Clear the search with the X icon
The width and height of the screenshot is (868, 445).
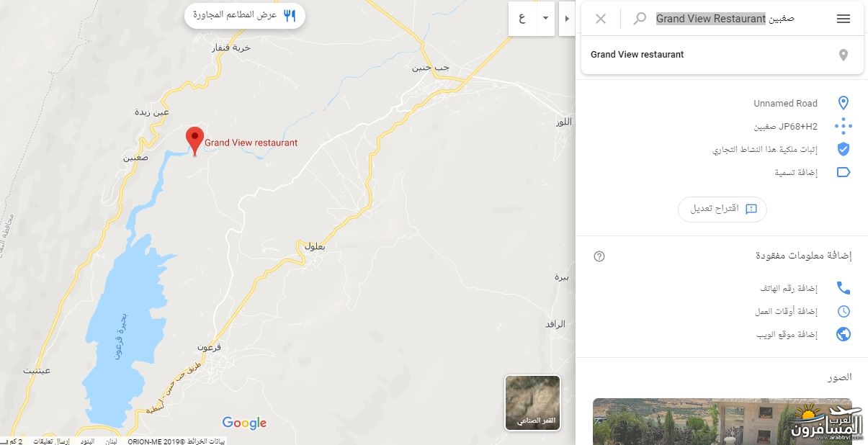pyautogui.click(x=601, y=19)
